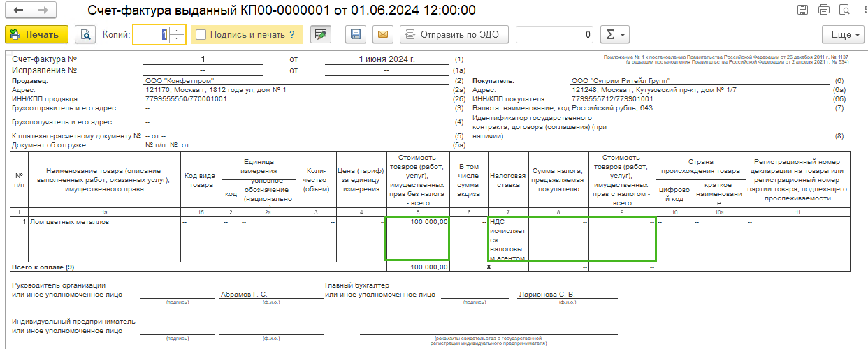868x349 pixels.
Task: Save icon in the title bar
Action: coord(803,10)
